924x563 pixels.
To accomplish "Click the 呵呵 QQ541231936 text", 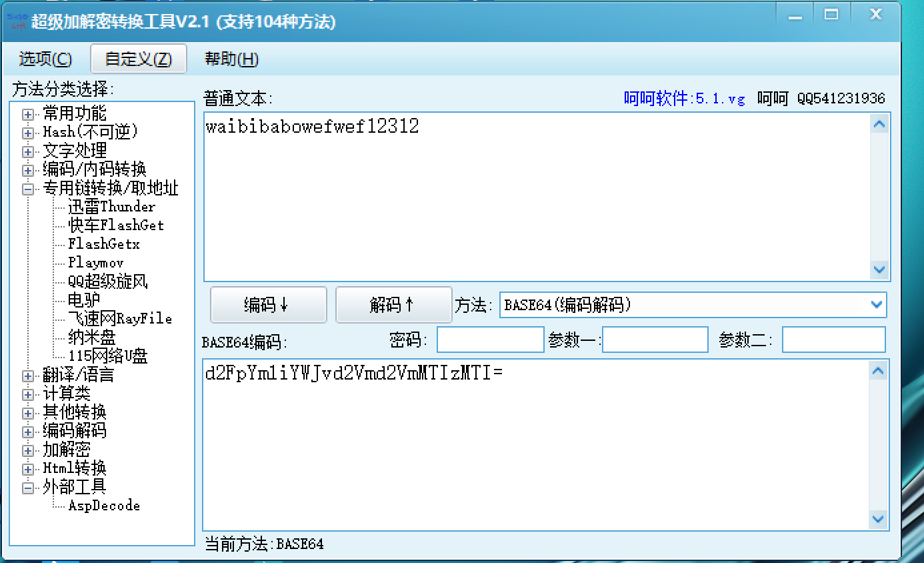I will [x=821, y=99].
